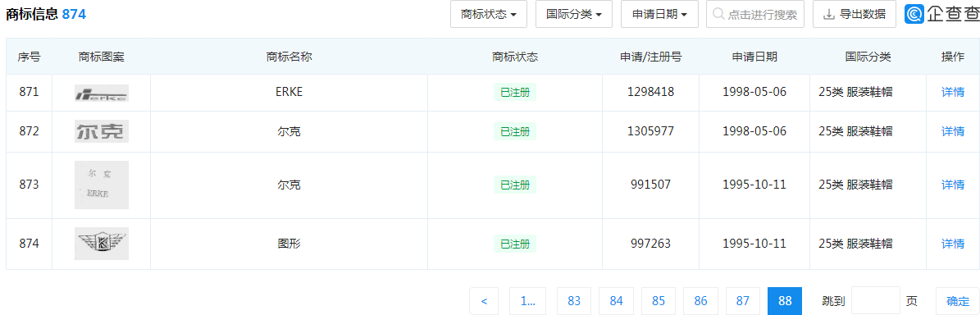The image size is (980, 315).
Task: Click the 申请日期 column header
Action: (754, 57)
